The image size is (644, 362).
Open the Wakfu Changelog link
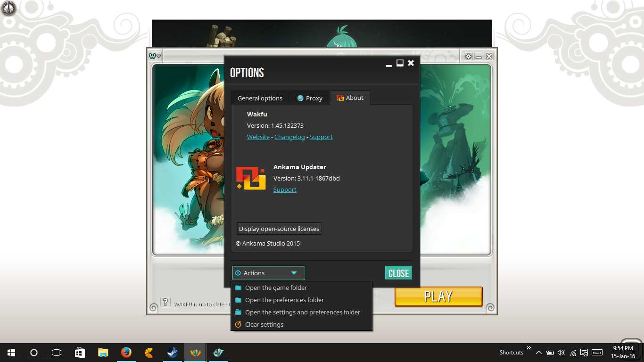pos(289,137)
